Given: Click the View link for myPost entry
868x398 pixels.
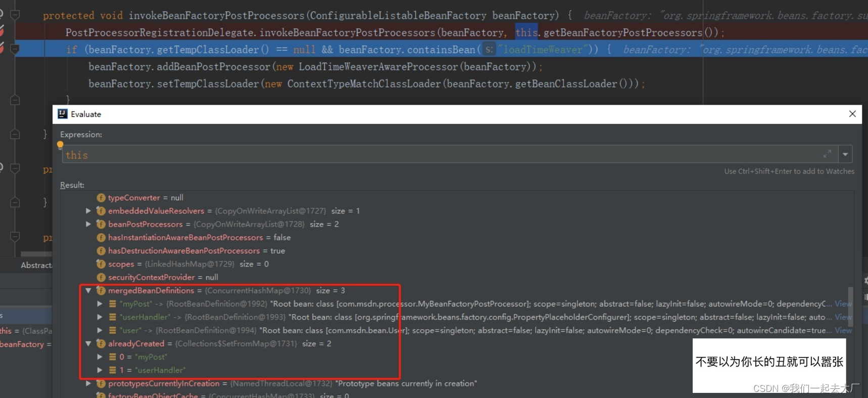Looking at the screenshot, I should point(843,303).
